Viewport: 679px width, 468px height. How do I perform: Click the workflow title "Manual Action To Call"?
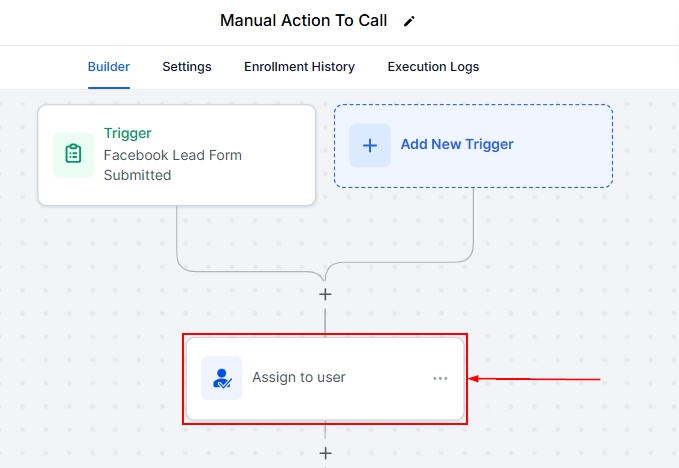pyautogui.click(x=303, y=21)
